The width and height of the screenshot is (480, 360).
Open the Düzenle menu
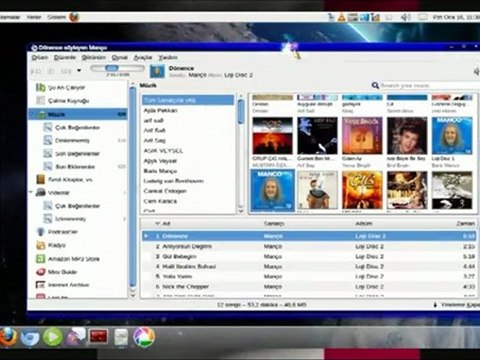65,58
